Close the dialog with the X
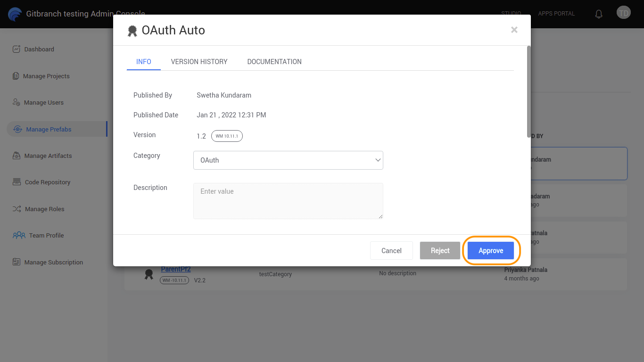The image size is (644, 362). pos(514,30)
